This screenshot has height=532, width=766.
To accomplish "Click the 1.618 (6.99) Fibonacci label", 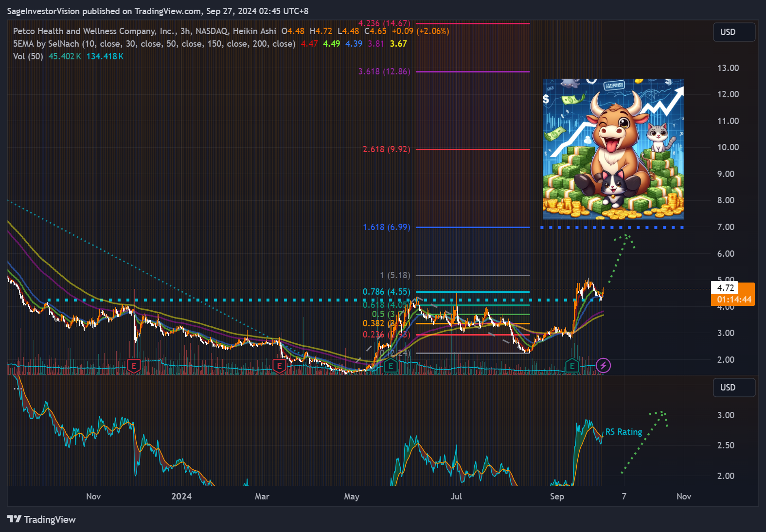I will click(386, 227).
